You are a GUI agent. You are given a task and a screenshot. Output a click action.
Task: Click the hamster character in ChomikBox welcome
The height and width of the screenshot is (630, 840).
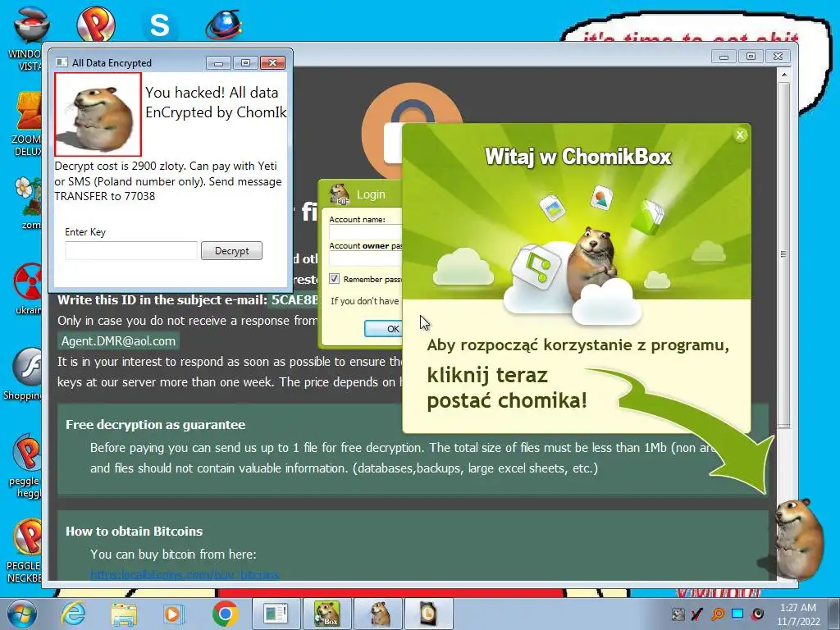pos(591,262)
